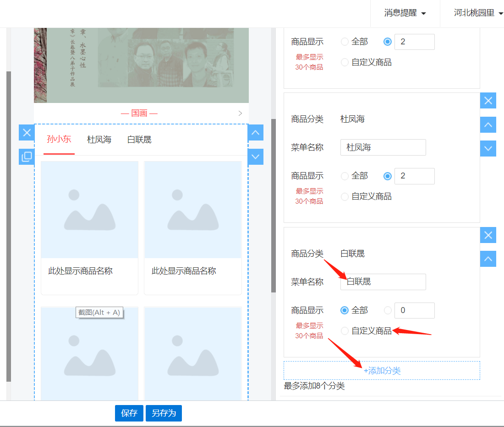Delete the selected product tab module
Screen dimensions: 504x427
[27, 133]
